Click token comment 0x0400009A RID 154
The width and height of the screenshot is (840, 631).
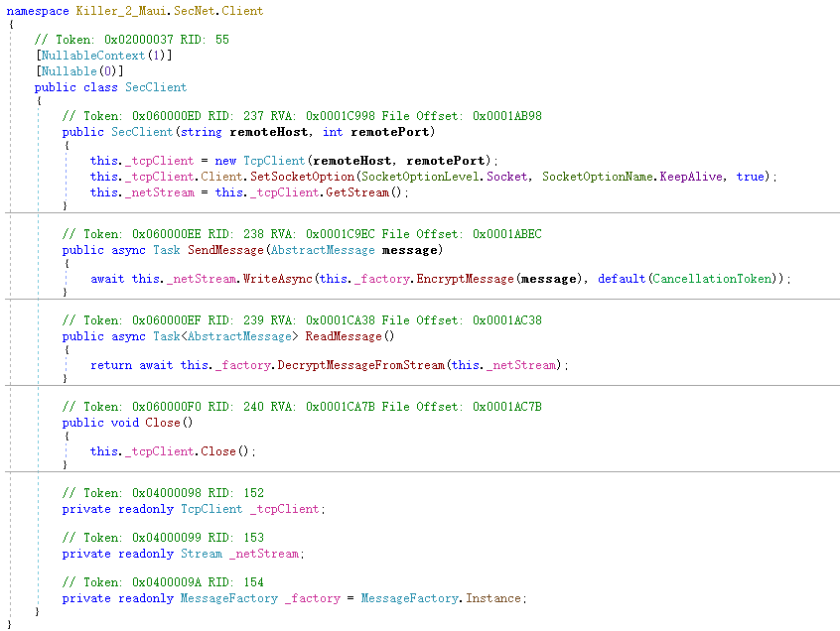(163, 582)
